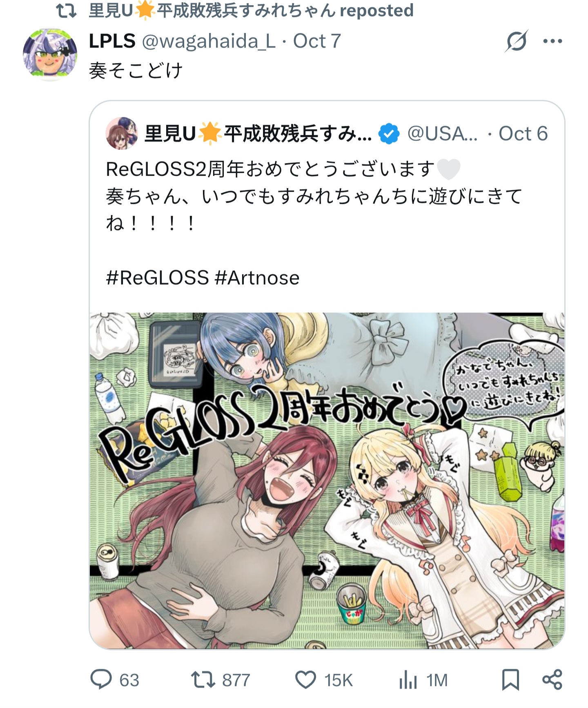
Task: Tap the Grok slashed-circle icon
Action: point(517,41)
